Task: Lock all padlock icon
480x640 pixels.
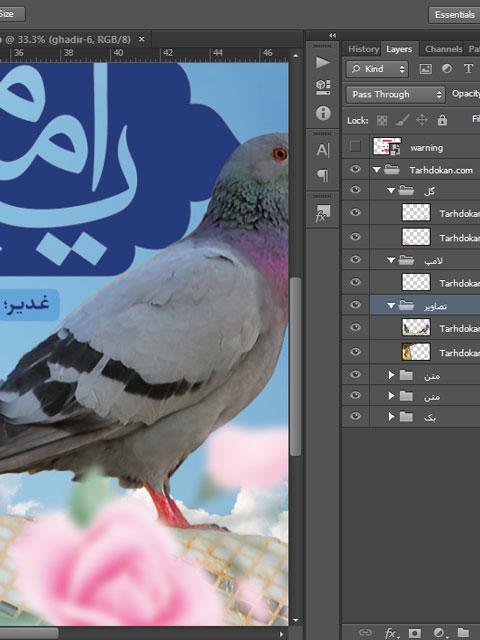Action: 442,120
